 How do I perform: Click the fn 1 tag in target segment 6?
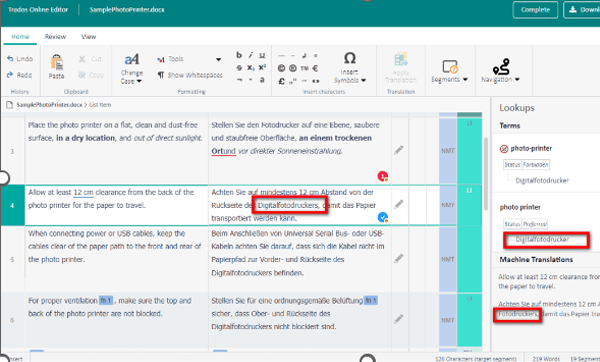click(x=370, y=300)
